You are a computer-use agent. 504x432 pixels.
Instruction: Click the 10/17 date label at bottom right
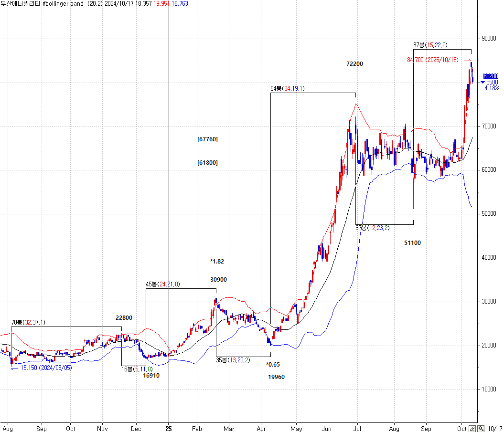click(495, 428)
